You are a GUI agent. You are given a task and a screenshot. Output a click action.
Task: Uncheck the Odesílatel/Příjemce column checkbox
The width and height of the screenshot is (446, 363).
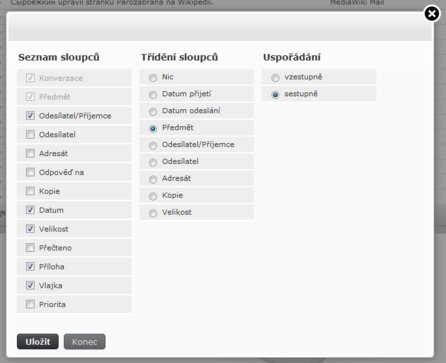click(x=30, y=116)
